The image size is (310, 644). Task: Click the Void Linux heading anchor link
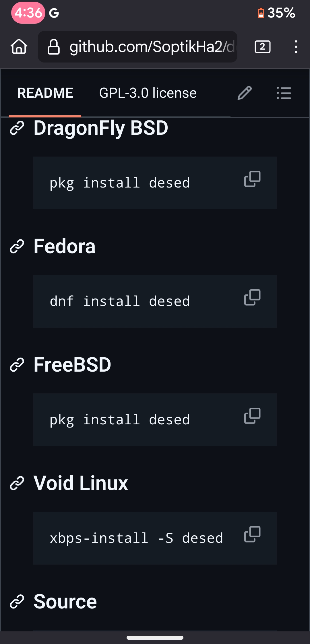coord(17,483)
